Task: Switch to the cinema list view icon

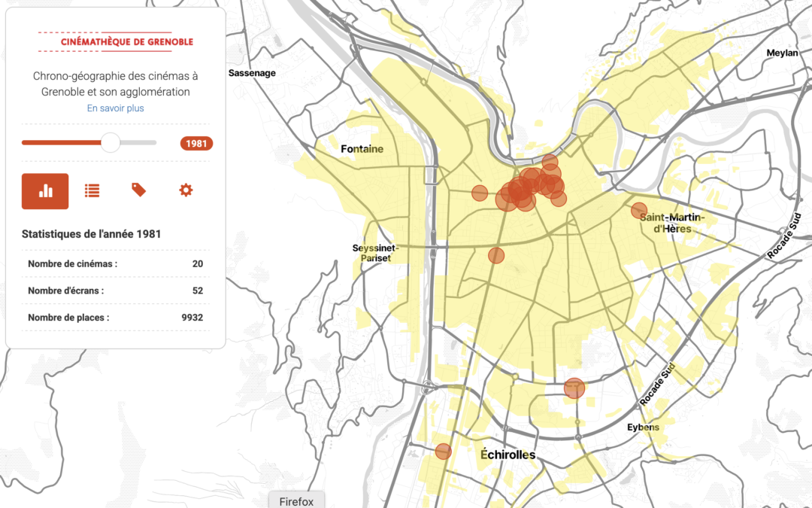Action: 92,190
